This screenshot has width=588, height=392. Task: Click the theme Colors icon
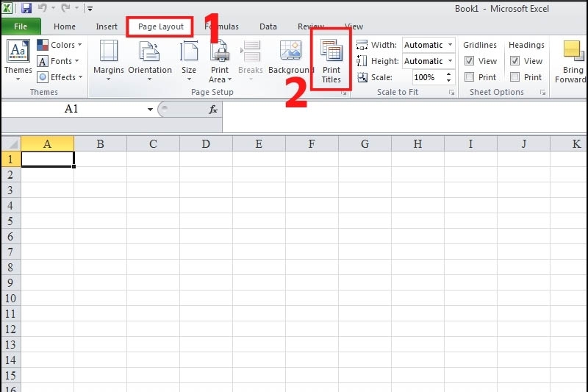coord(43,45)
